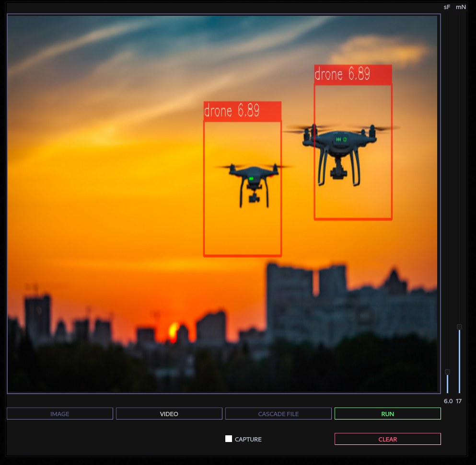
Task: Click the sF value 6.0 readout
Action: [x=448, y=401]
